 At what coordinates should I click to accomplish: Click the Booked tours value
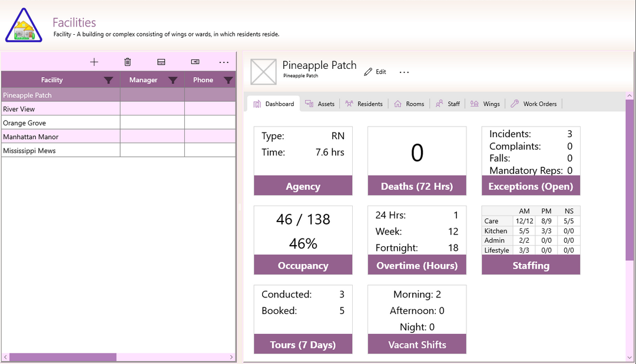342,311
